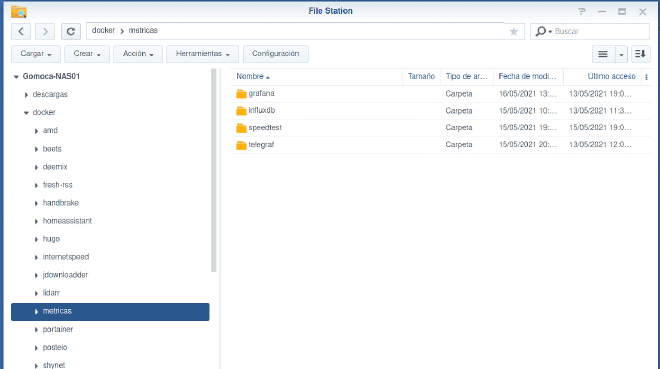
Task: Expand the descargas tree node
Action: coord(26,95)
